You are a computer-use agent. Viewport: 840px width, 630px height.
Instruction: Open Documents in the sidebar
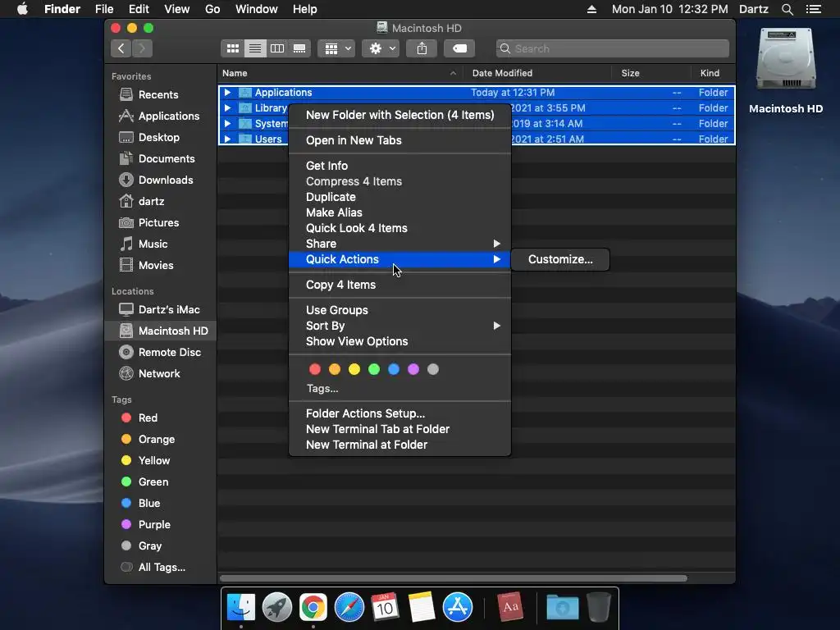166,158
